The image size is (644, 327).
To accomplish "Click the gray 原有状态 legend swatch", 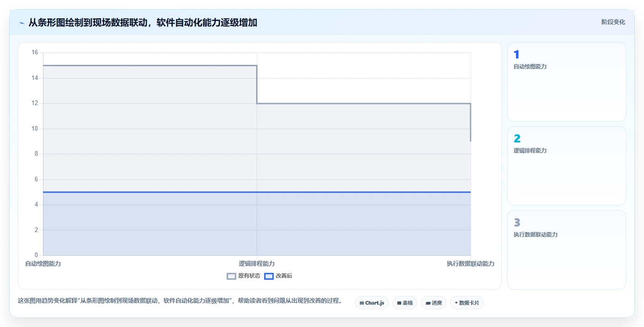I will point(231,276).
